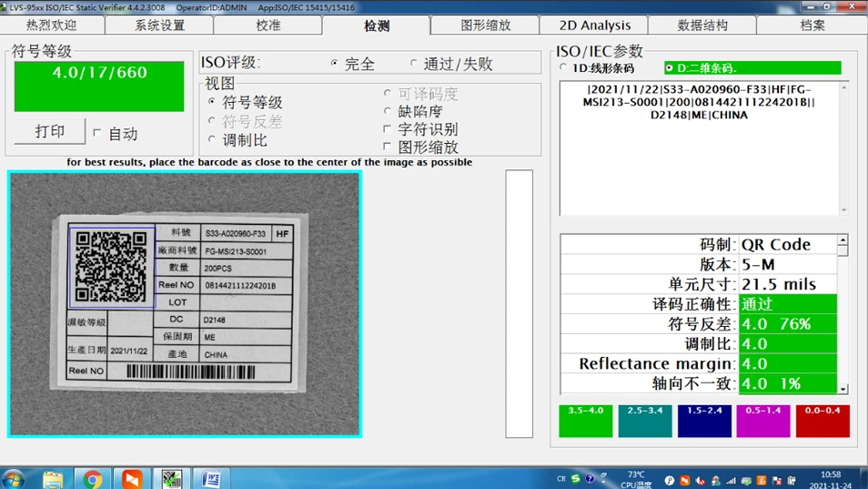Enable the 自动 checkbox
Viewport: 868px width, 489px height.
click(x=97, y=133)
